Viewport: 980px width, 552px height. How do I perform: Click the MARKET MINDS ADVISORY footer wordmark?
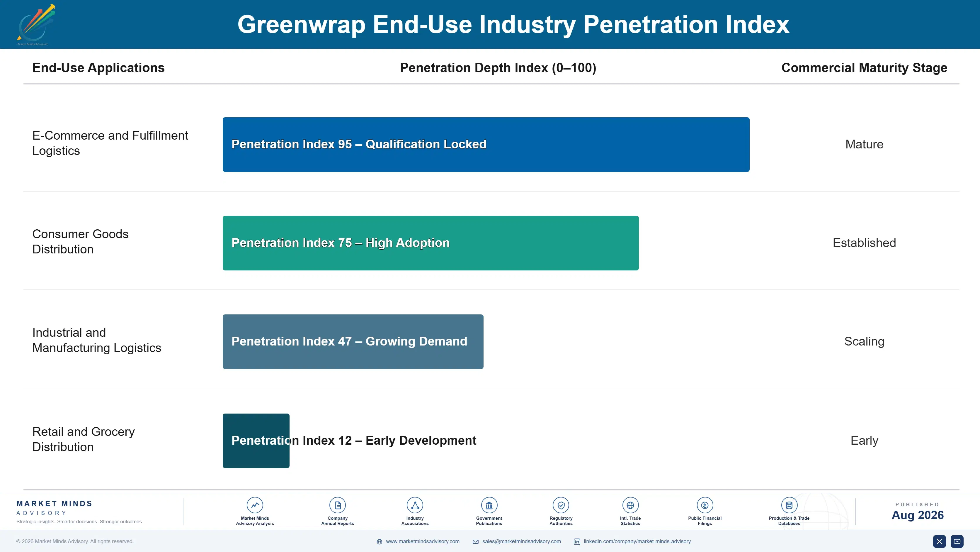(54, 508)
